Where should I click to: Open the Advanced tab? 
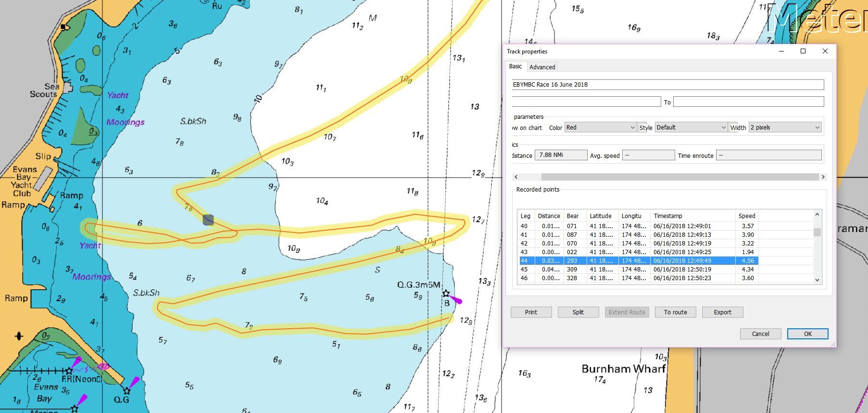pyautogui.click(x=542, y=67)
